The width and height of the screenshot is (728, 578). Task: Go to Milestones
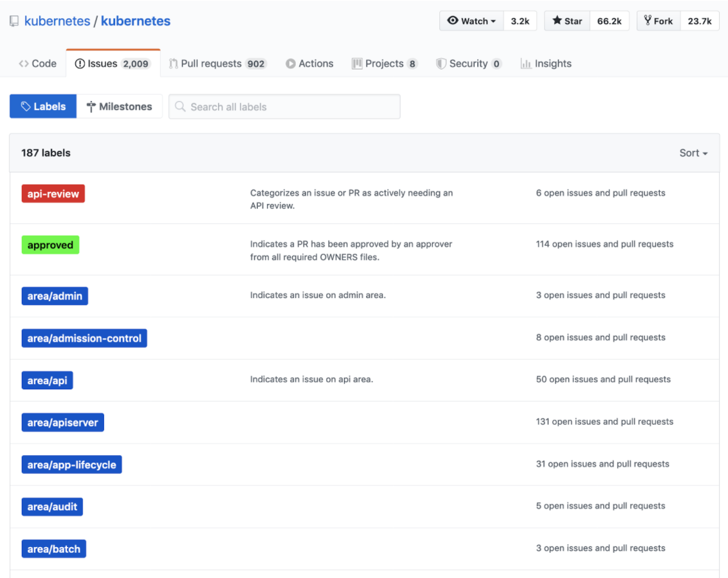[120, 106]
